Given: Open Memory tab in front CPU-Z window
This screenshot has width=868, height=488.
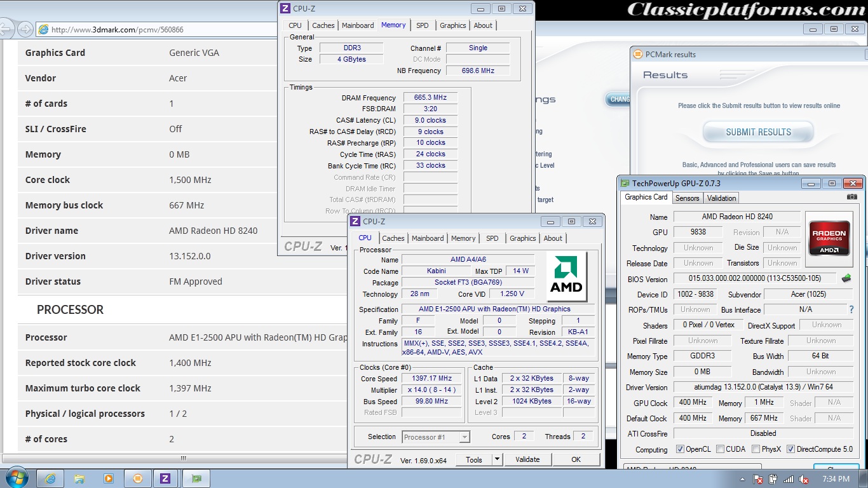Looking at the screenshot, I should click(463, 238).
